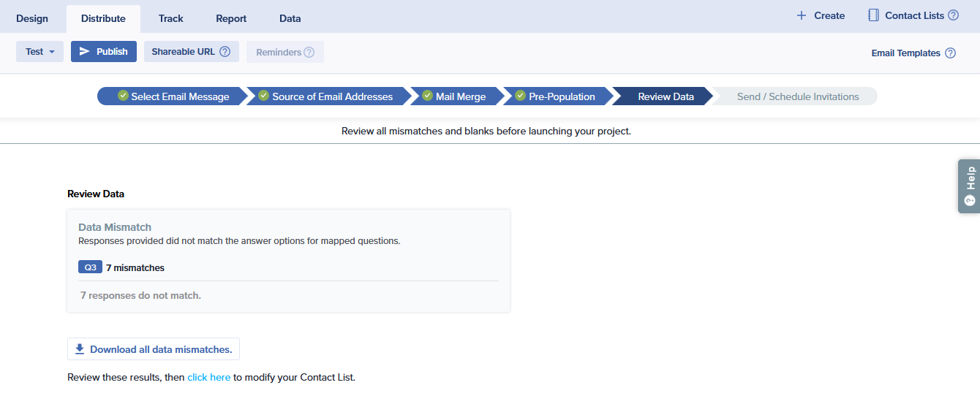
Task: Click the Contact Lists notebook icon
Action: click(x=873, y=15)
